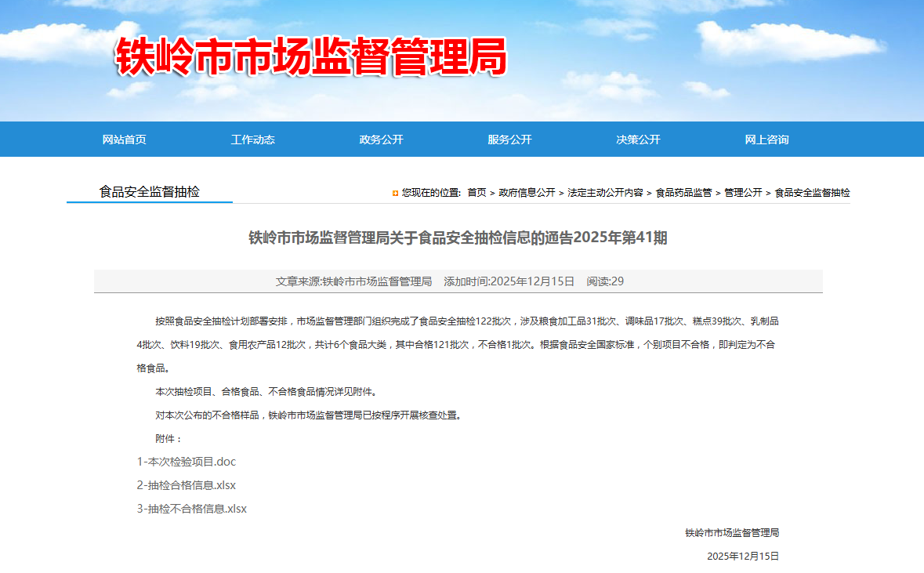Click the 首页 breadcrumb link
The height and width of the screenshot is (573, 924).
pos(476,193)
